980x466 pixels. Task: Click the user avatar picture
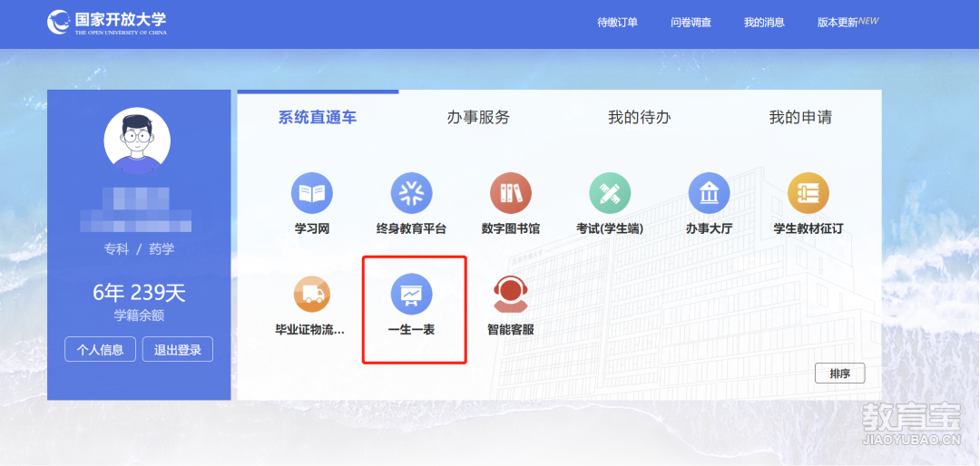tap(137, 140)
